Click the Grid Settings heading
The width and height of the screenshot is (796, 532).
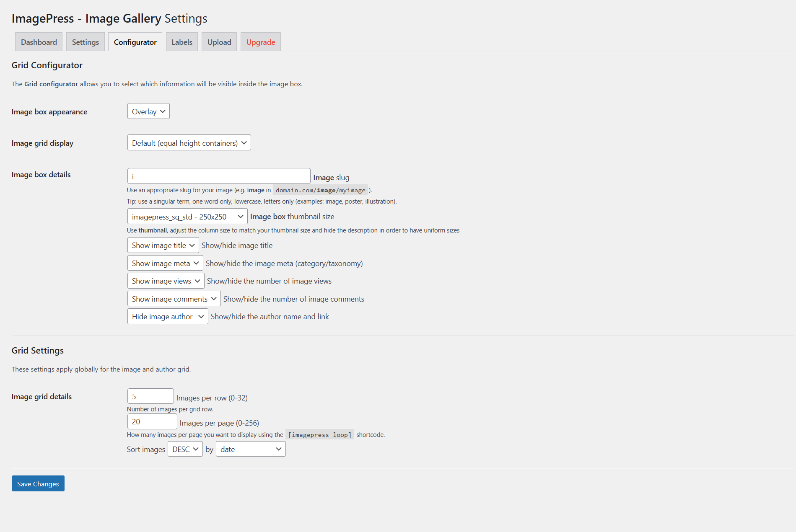[38, 351]
